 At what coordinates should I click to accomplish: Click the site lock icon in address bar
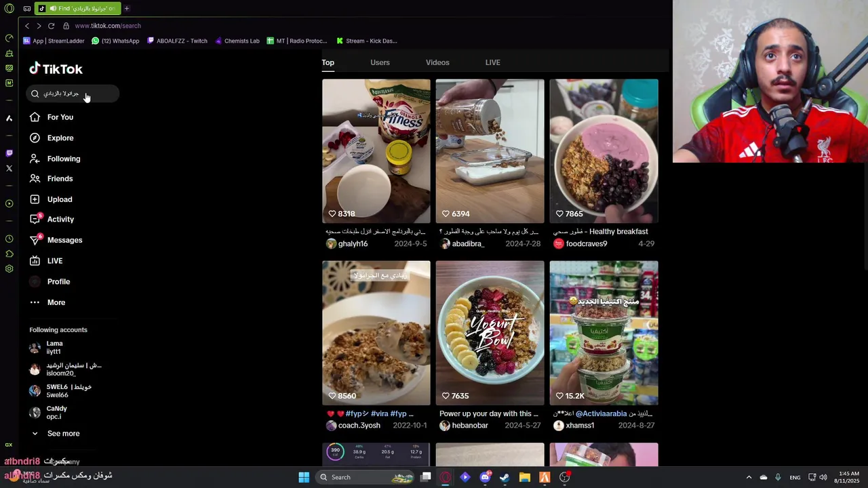pyautogui.click(x=66, y=26)
